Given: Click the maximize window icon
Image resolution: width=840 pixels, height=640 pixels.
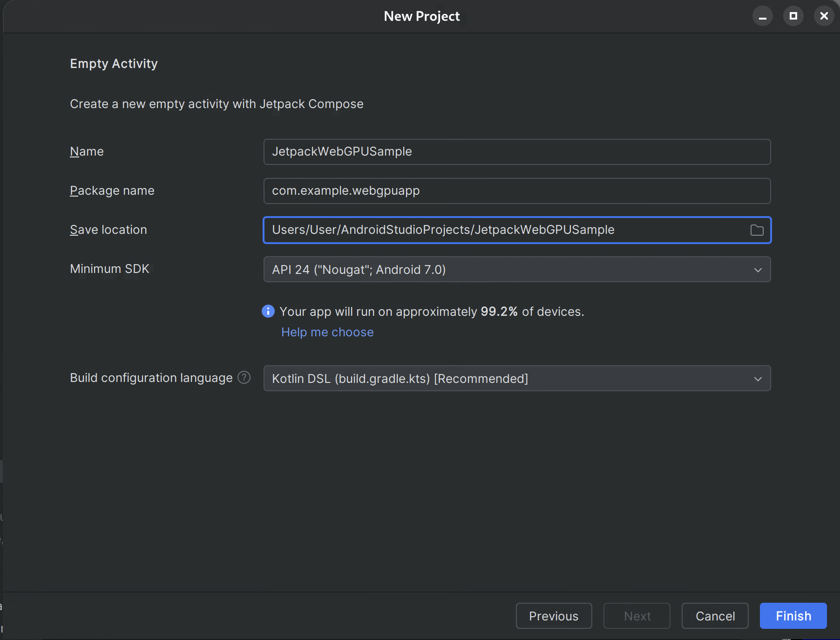Looking at the screenshot, I should pyautogui.click(x=793, y=15).
